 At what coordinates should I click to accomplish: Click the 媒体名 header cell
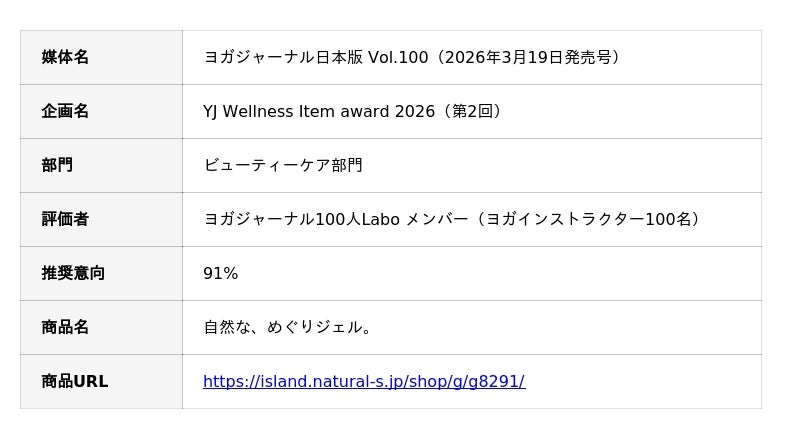(65, 57)
